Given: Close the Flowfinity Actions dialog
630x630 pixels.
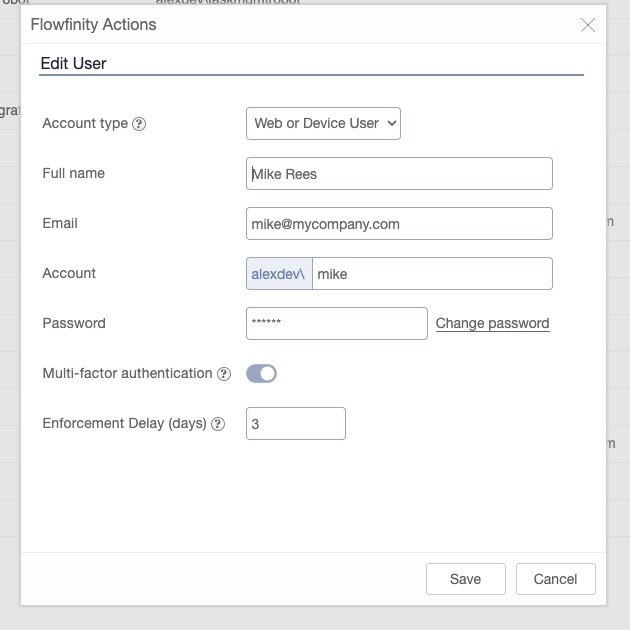Looking at the screenshot, I should coord(587,25).
